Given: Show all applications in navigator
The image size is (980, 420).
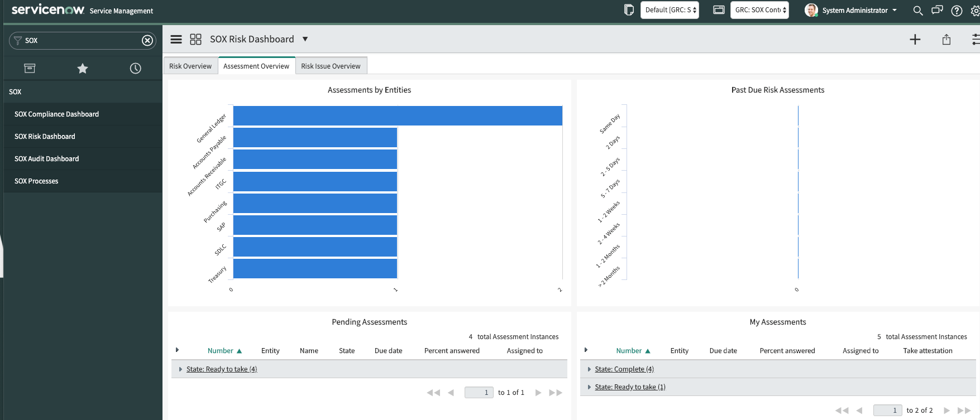Looking at the screenshot, I should tap(30, 68).
